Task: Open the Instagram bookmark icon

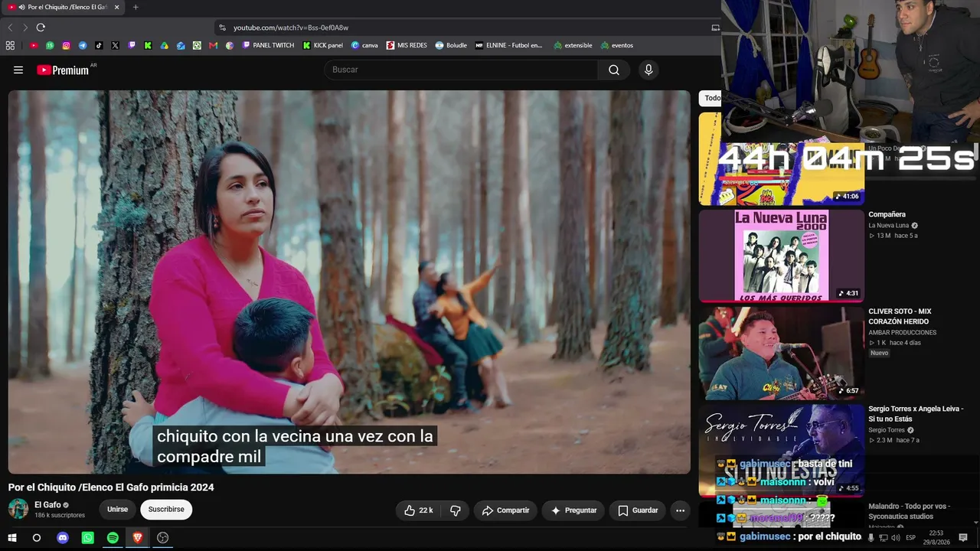Action: coord(66,45)
